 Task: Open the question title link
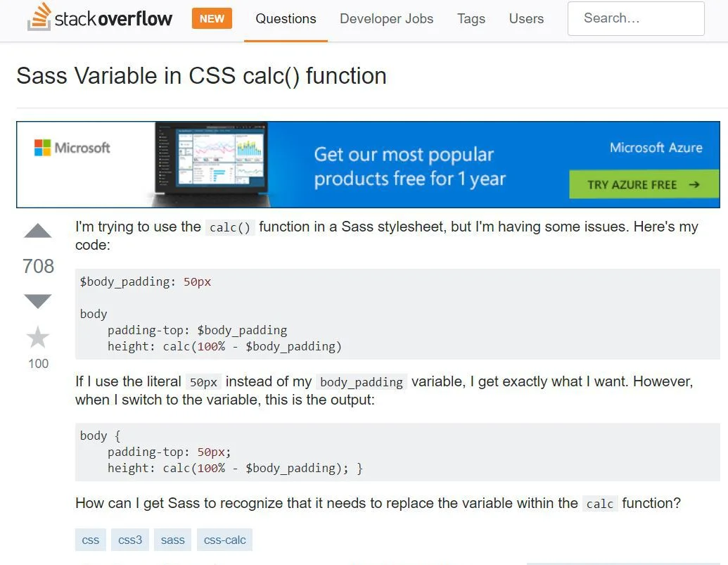pos(201,76)
